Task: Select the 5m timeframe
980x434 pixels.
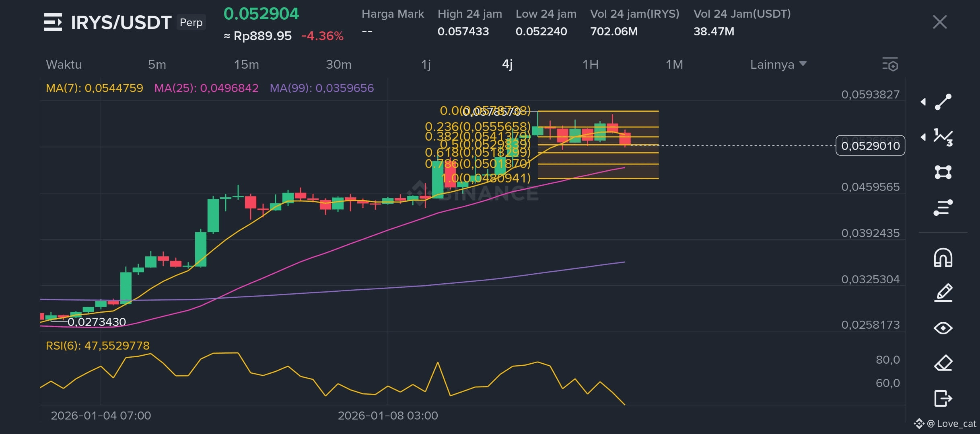Action: 157,64
